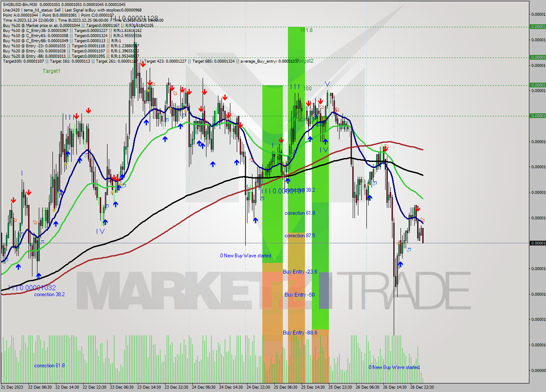
Task: Click the Target 161: 0.0000113 text
Action: coord(69,61)
